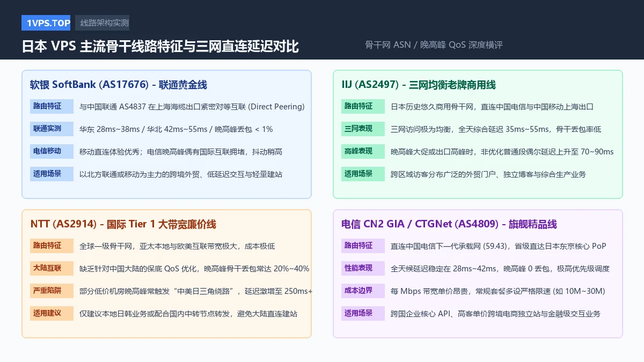Click 路由特征 label in CN2 GIA card
This screenshot has width=644, height=362.
[363, 246]
